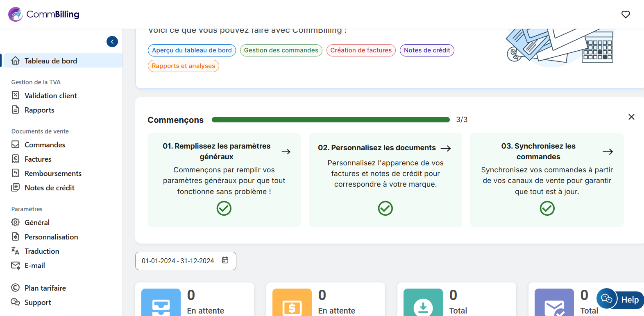Viewport: 644px width, 316px height.
Task: Open Tableau de bord in the sidebar
Action: pyautogui.click(x=51, y=61)
